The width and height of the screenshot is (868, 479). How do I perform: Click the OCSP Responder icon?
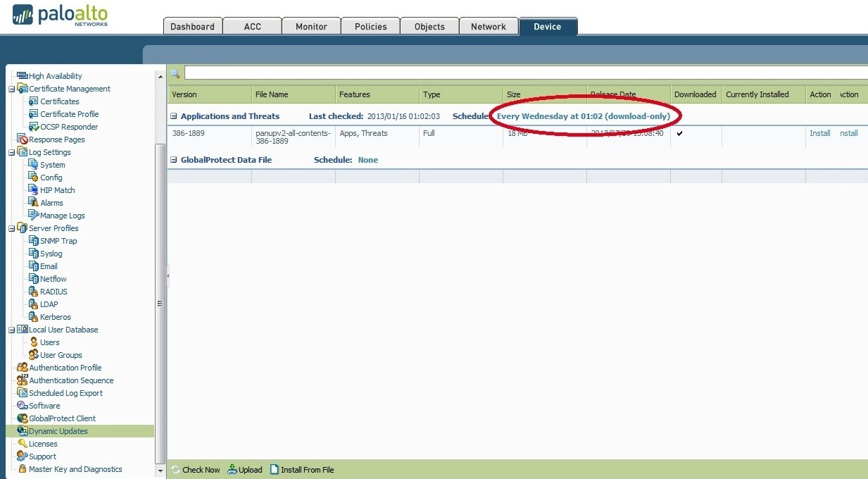click(33, 127)
